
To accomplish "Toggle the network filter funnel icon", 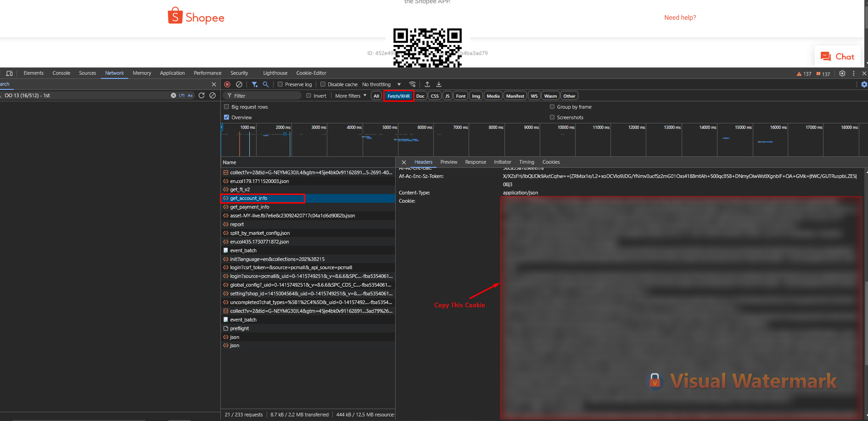I will 255,84.
